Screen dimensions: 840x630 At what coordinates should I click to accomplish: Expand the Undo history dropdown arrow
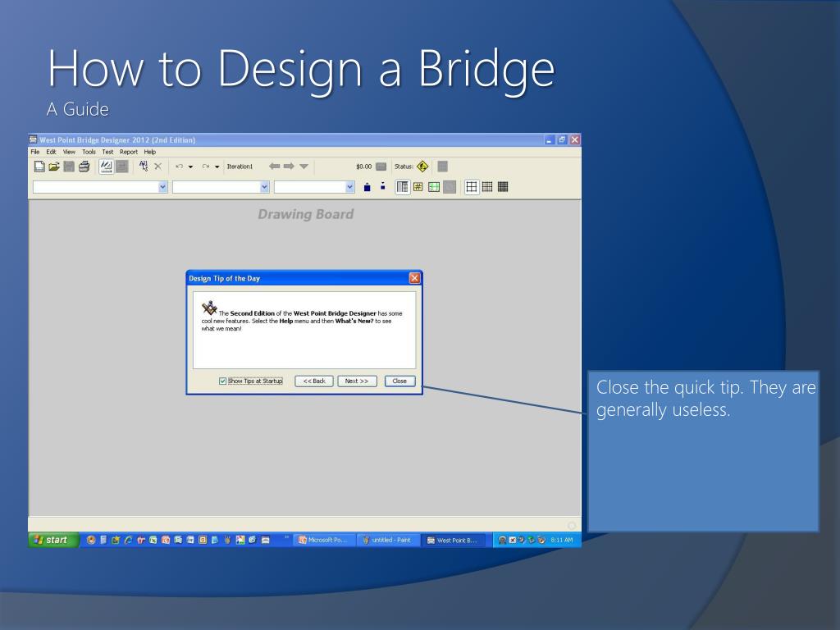coord(190,167)
